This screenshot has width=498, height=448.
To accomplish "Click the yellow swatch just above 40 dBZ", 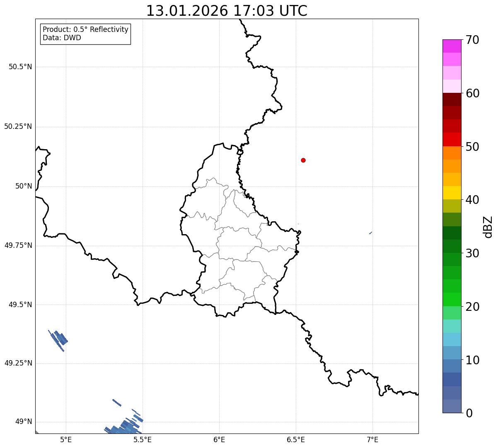I will click(x=452, y=193).
